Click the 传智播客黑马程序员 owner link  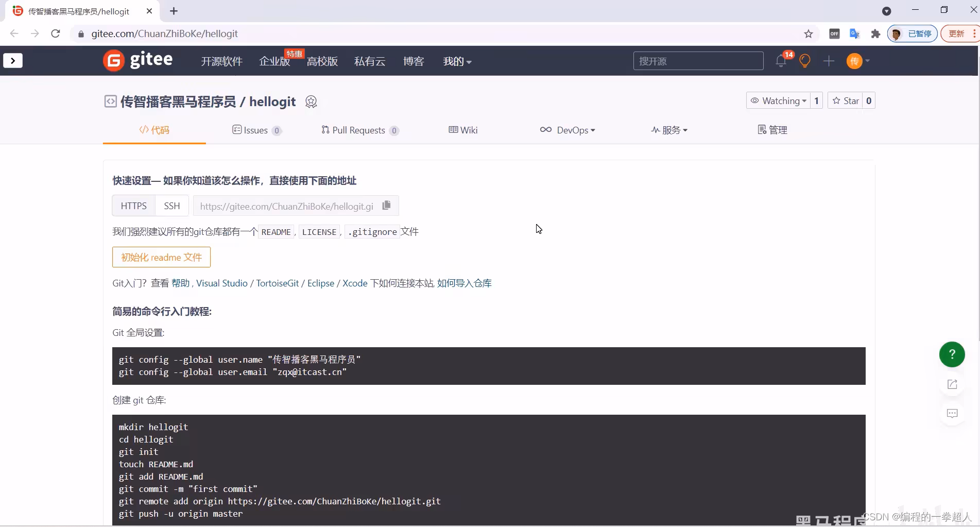(178, 101)
